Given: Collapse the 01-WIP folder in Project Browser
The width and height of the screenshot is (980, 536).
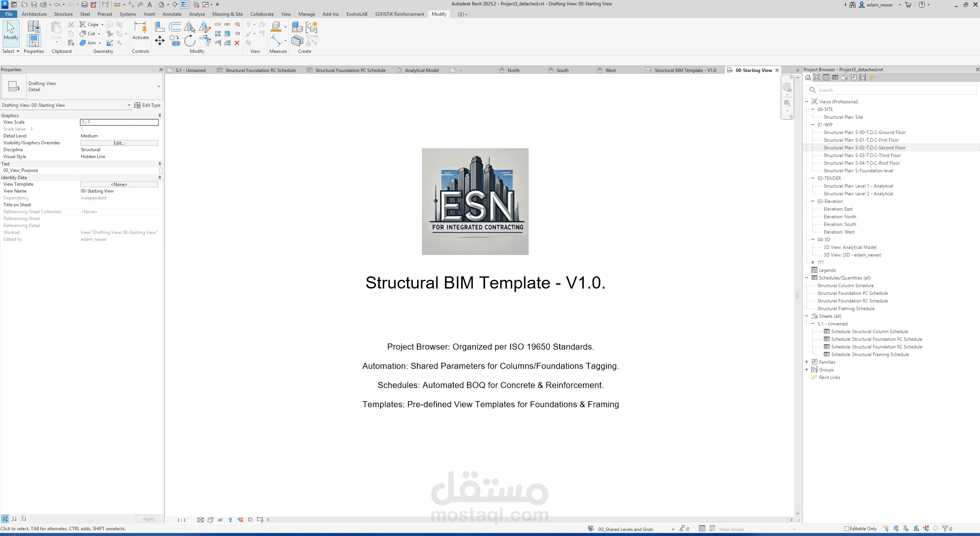Looking at the screenshot, I should (x=813, y=125).
